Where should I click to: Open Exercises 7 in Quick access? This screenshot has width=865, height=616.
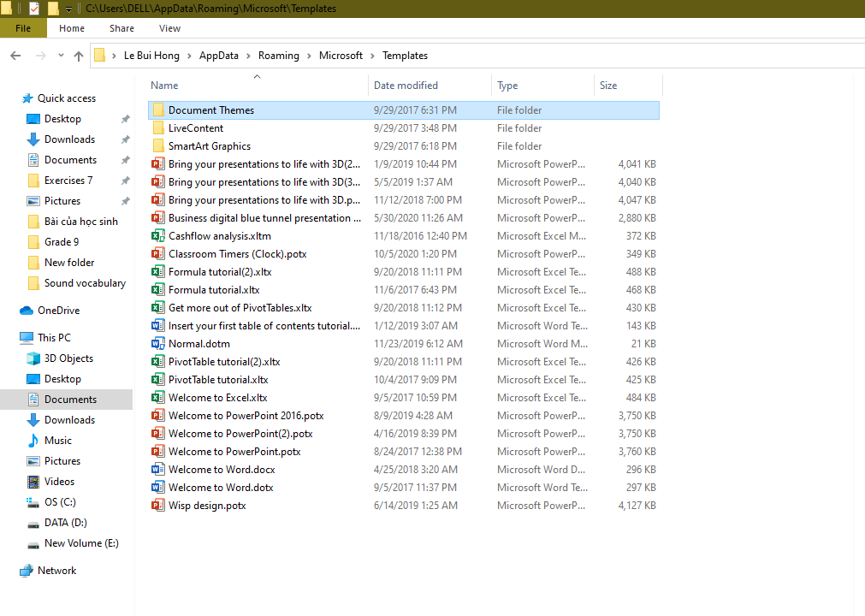click(x=68, y=181)
